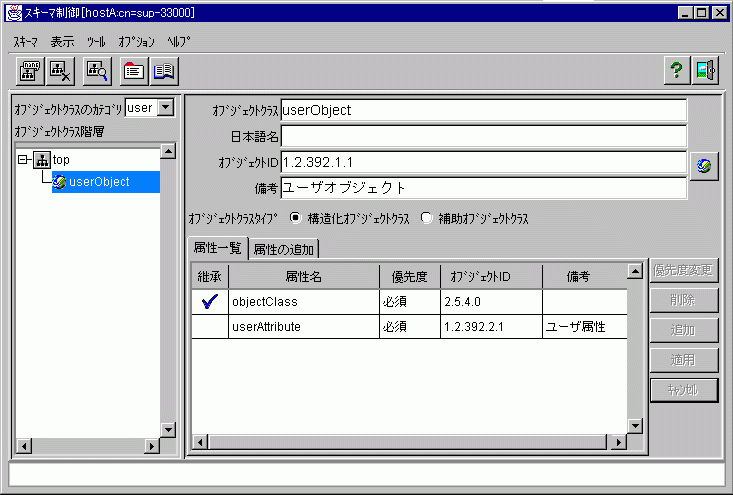Click the open book reference toolbar icon

164,72
